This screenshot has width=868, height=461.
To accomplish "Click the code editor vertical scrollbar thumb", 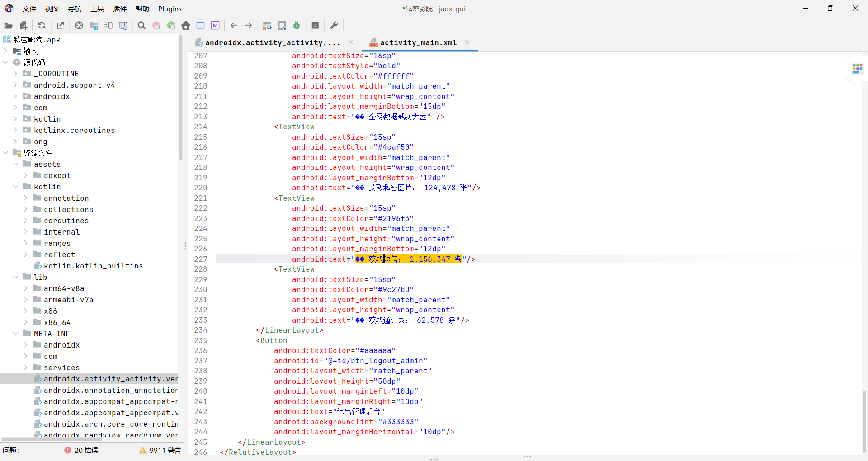I will tap(864, 421).
